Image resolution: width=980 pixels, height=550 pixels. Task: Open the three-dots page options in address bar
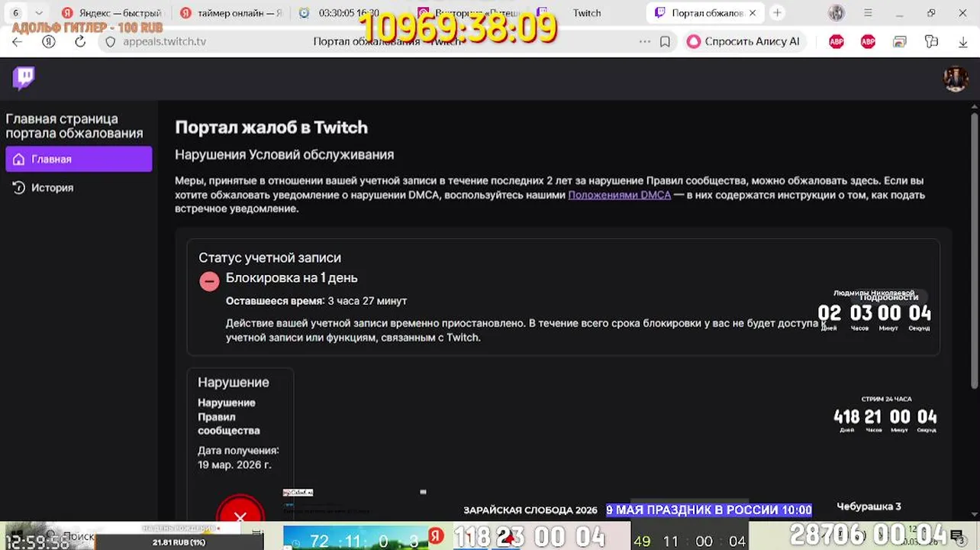point(645,42)
